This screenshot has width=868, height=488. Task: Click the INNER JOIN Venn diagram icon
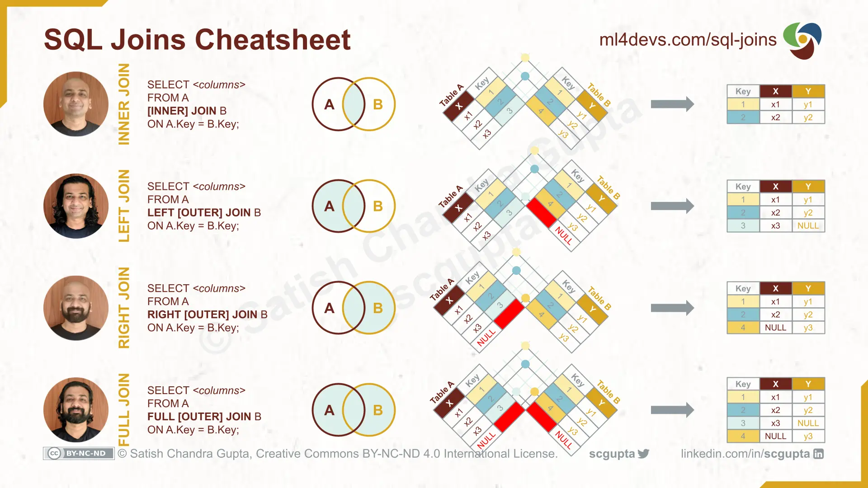pos(352,104)
